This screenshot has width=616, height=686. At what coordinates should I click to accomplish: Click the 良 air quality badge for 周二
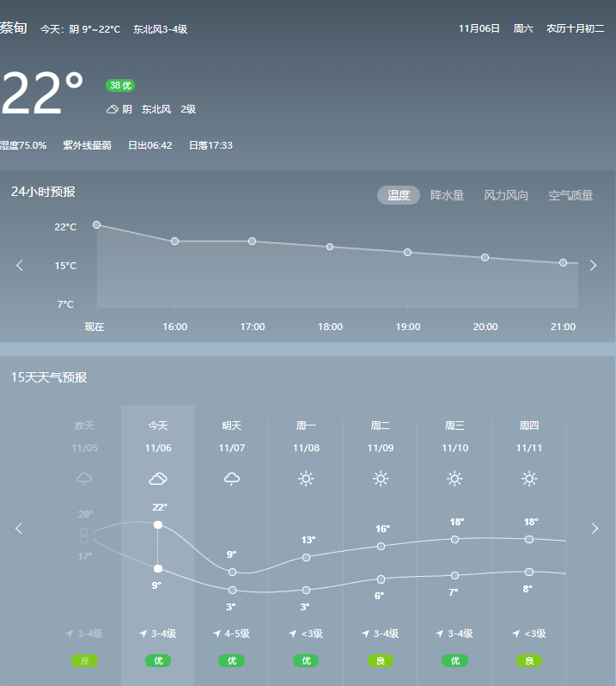(x=381, y=660)
